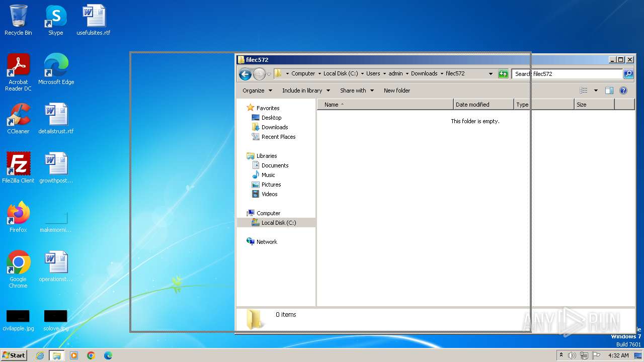Screen dimensions: 644x362
Task: Sort by the Type column header
Action: click(544, 105)
